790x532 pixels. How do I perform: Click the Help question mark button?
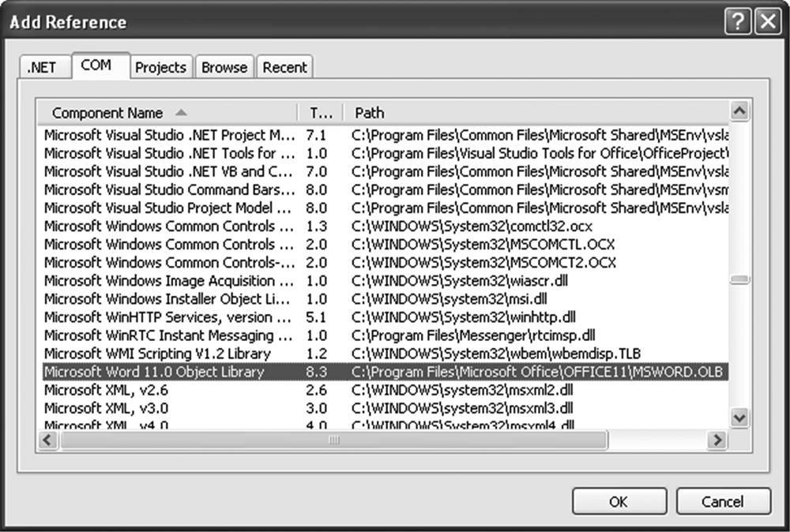pyautogui.click(x=738, y=21)
